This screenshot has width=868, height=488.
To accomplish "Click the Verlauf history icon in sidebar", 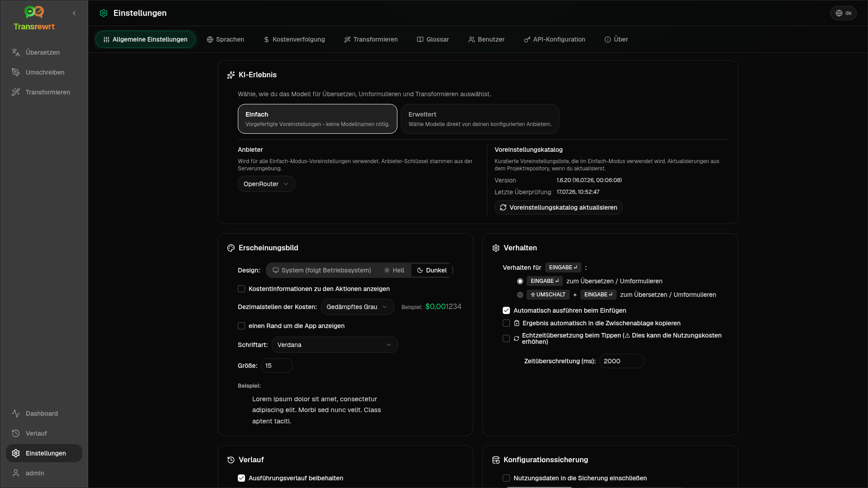I will [x=16, y=433].
